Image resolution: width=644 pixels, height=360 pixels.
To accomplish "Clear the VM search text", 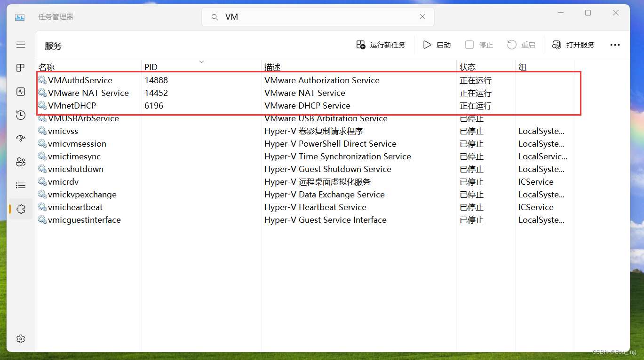I will pos(422,16).
